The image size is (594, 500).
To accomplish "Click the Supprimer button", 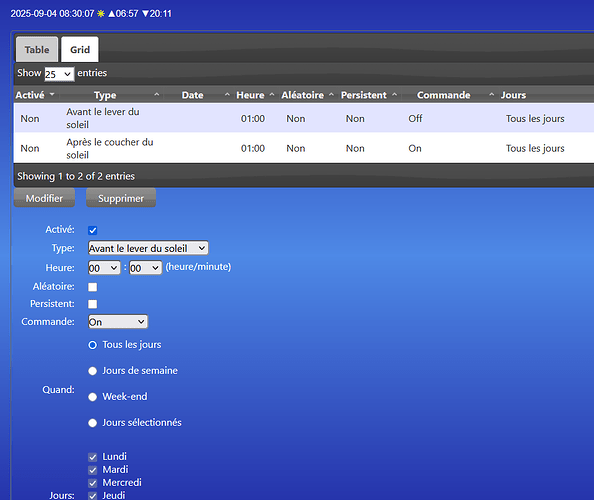I will point(121,198).
